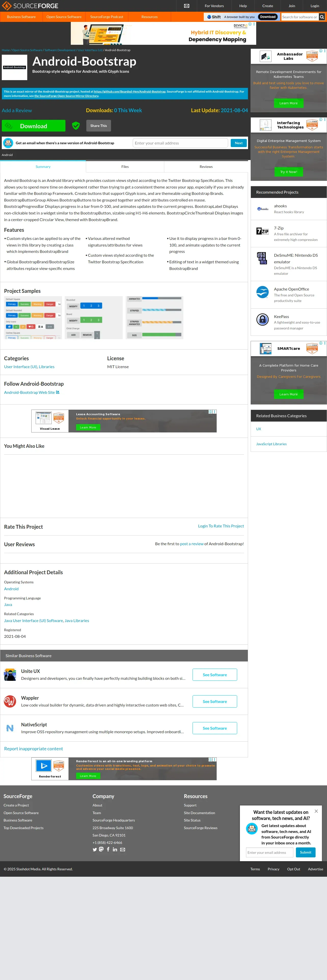Click the 7-Zip project icon

click(x=263, y=231)
